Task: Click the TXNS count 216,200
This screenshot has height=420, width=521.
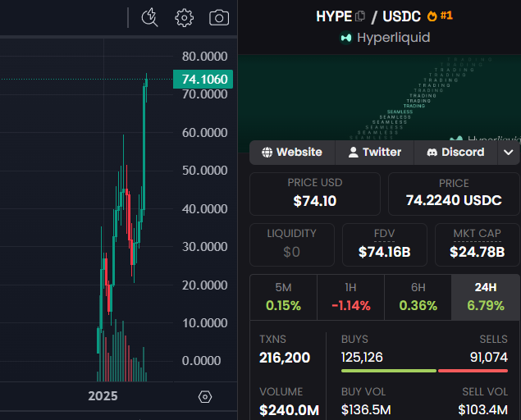Action: [x=285, y=358]
